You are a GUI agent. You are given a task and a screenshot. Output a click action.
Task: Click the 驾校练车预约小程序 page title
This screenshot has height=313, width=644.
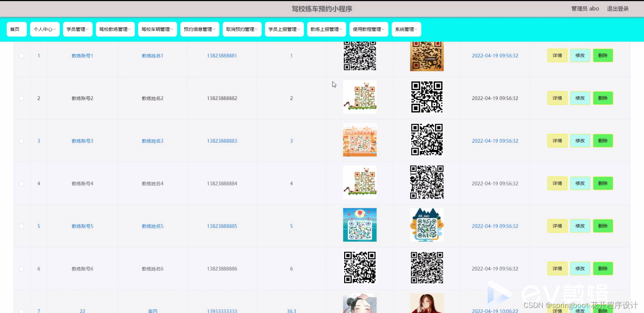322,9
